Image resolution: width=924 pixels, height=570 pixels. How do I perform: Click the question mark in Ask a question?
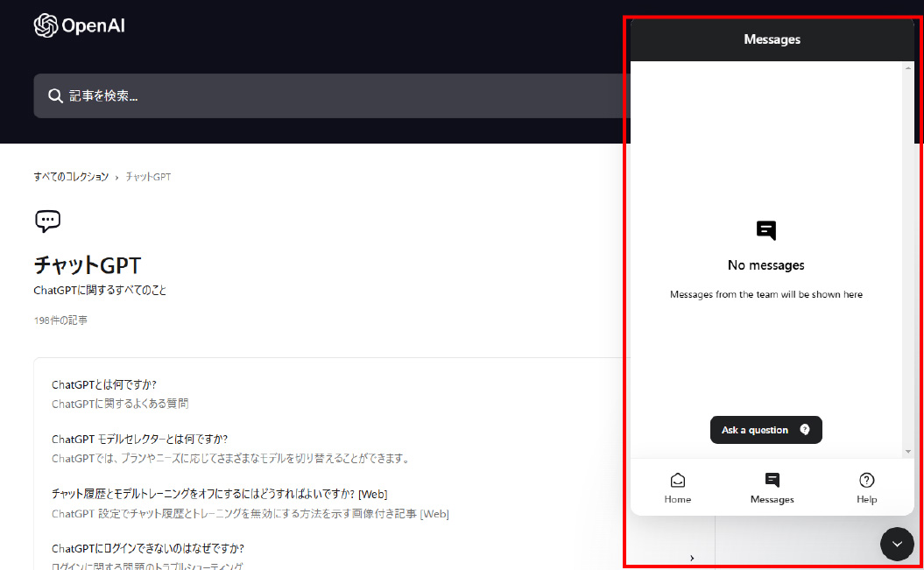pyautogui.click(x=805, y=430)
